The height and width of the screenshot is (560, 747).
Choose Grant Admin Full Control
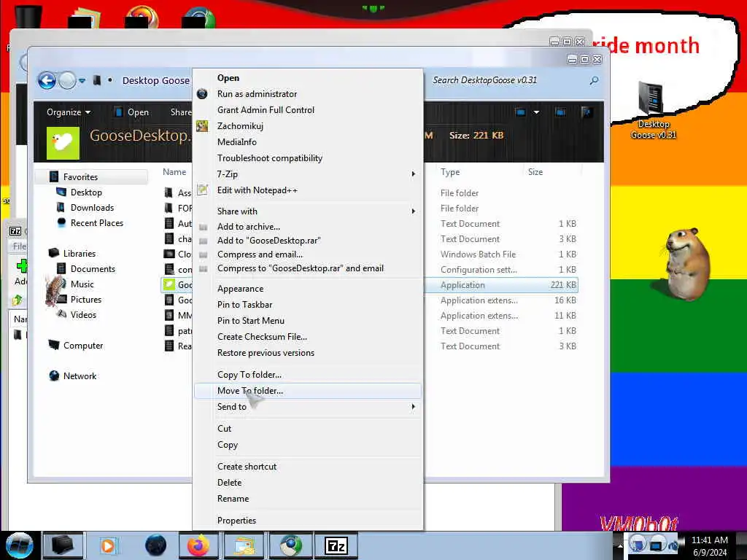[307, 110]
